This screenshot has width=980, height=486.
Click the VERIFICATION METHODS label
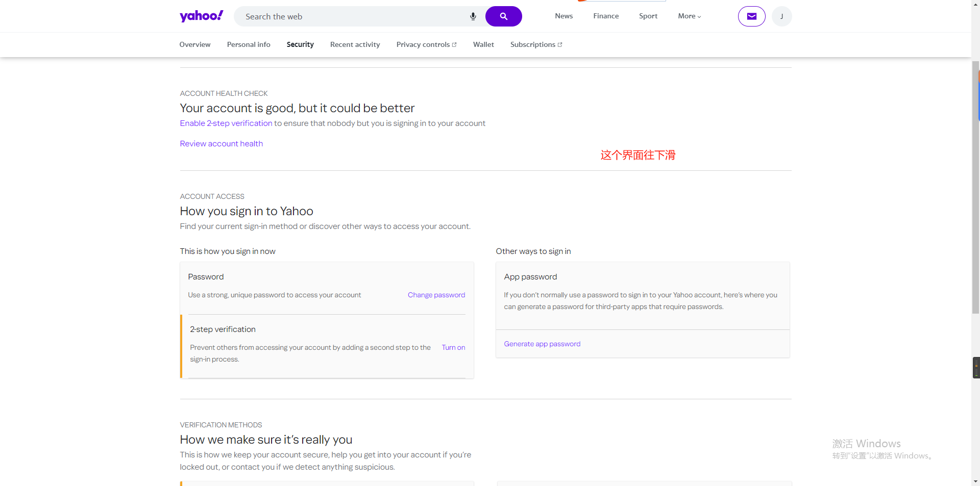point(220,425)
